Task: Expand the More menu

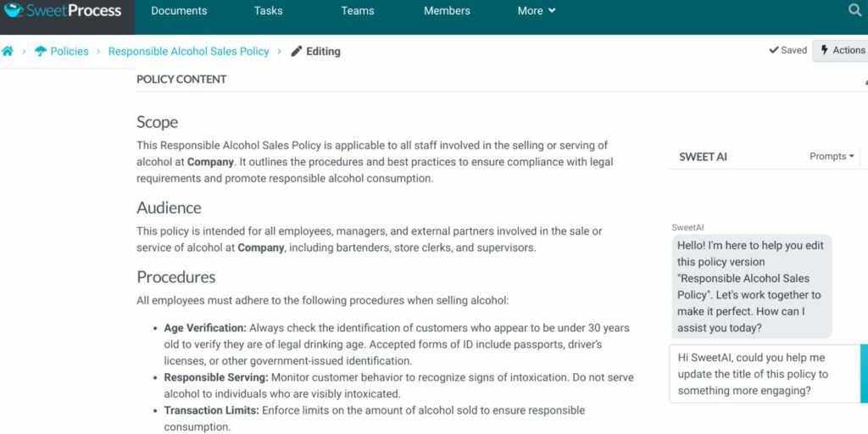Action: click(x=537, y=10)
